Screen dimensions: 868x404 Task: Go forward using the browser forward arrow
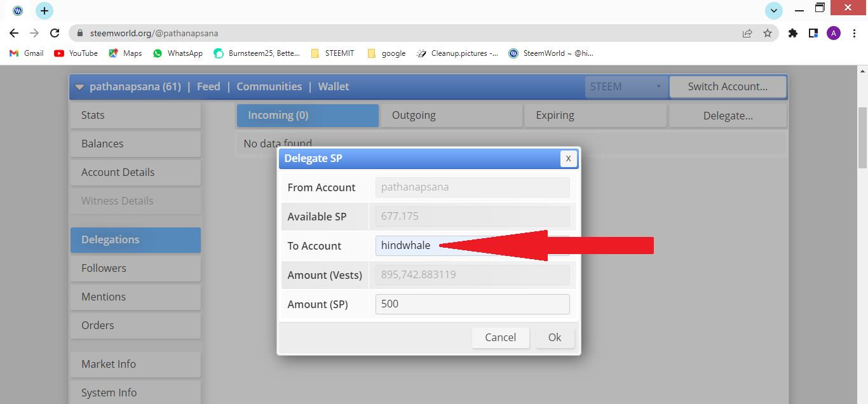[34, 33]
